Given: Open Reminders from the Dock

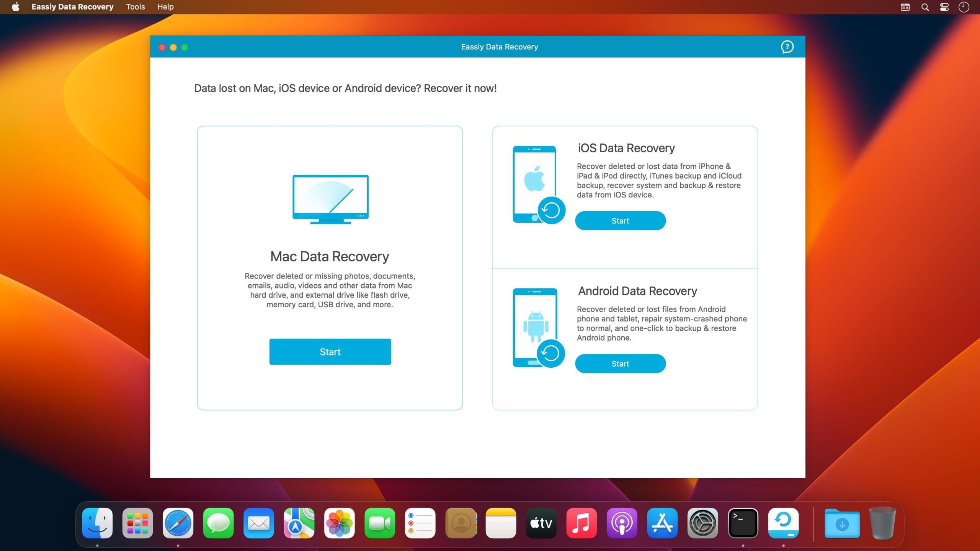Looking at the screenshot, I should tap(420, 523).
